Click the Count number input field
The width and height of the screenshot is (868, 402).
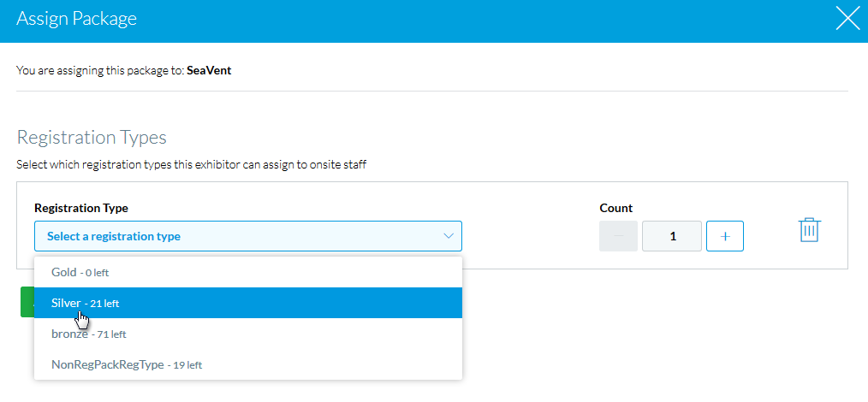[x=672, y=236]
